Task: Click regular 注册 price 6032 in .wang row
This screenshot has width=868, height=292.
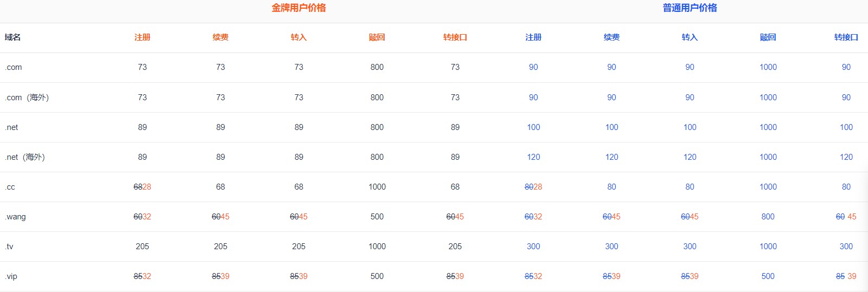Action: pos(533,217)
